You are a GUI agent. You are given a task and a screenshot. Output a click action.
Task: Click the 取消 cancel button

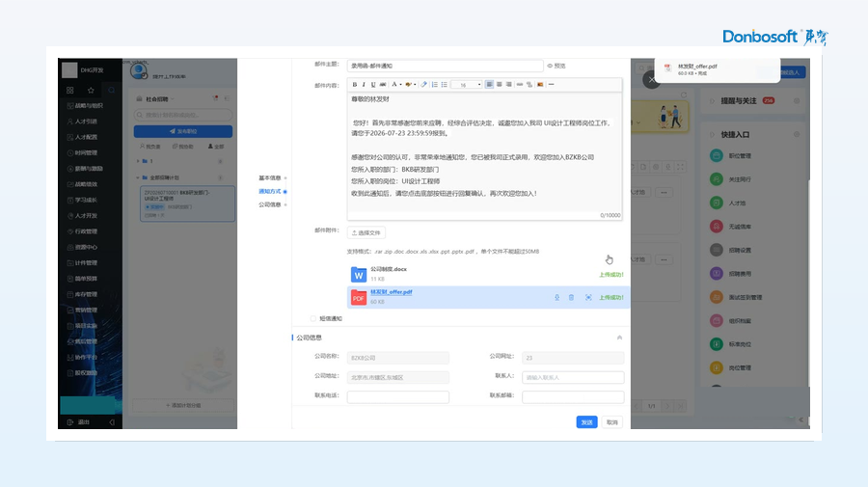(x=611, y=422)
